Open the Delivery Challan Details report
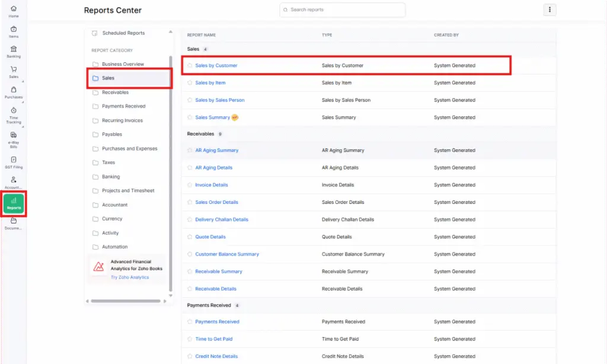Image resolution: width=607 pixels, height=364 pixels. pyautogui.click(x=222, y=219)
